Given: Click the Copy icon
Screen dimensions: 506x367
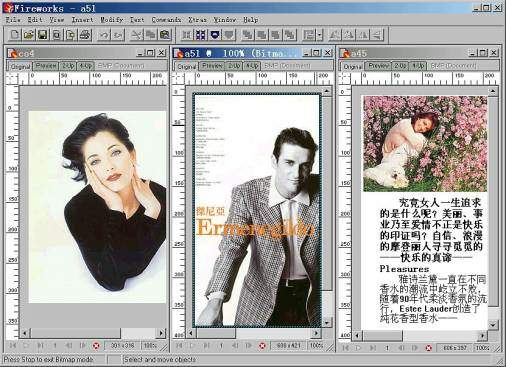Looking at the screenshot, I should pos(151,34).
